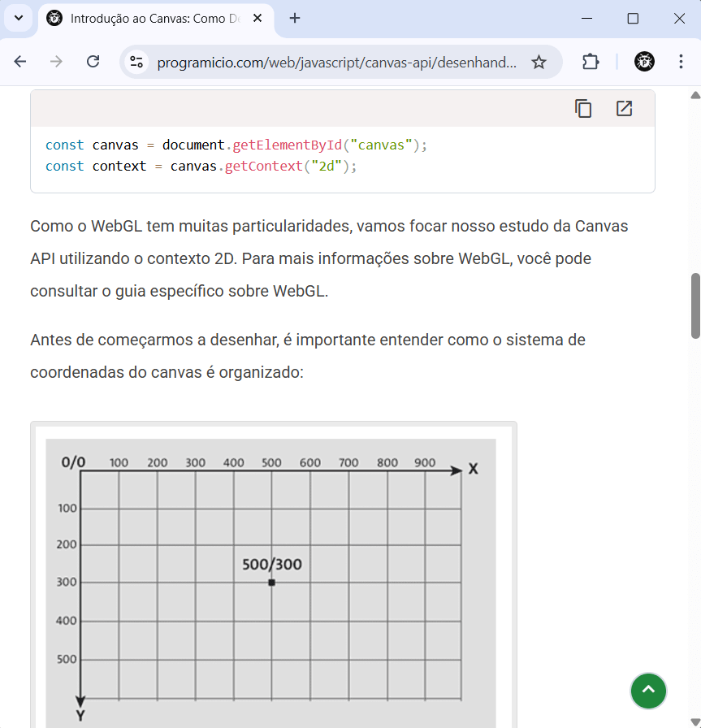Viewport: 701px width, 728px height.
Task: Close the Introdução ao Canvas tab
Action: pos(257,18)
